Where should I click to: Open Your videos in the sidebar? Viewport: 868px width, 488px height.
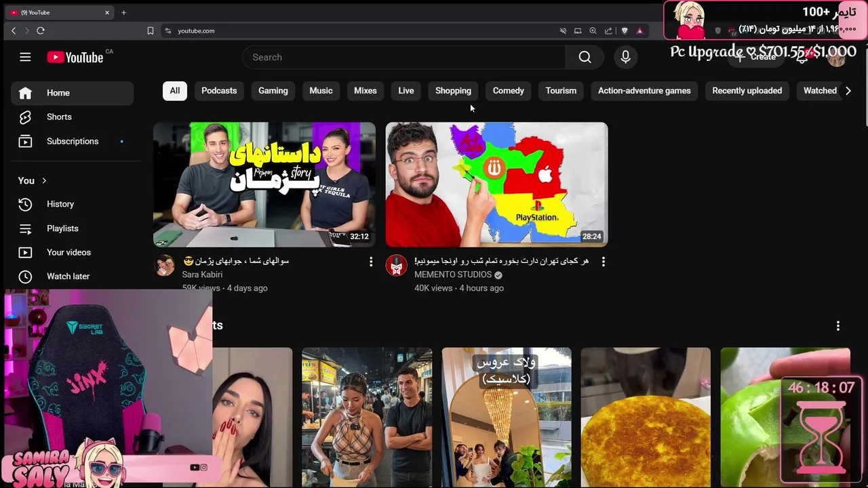pos(72,252)
